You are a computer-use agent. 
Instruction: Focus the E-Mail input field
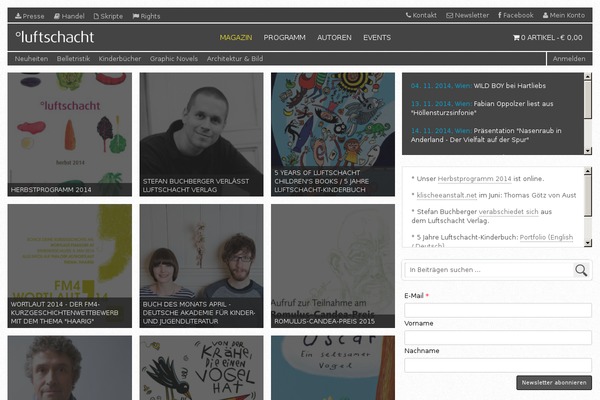tap(498, 310)
